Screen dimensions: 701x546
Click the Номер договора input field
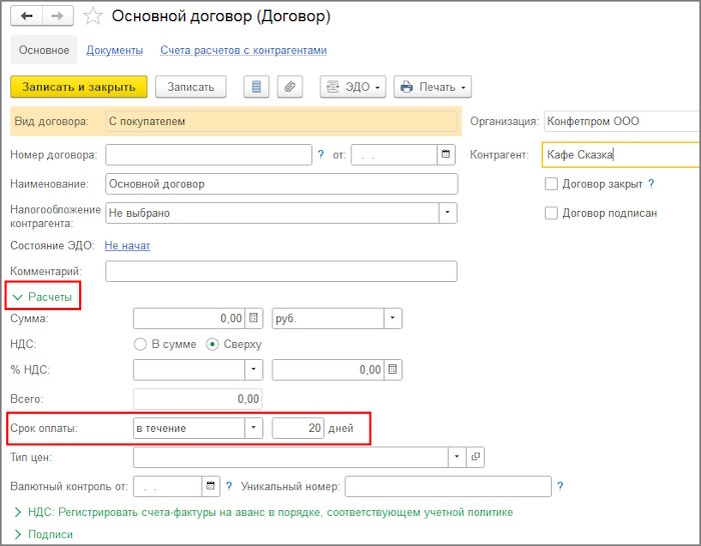click(x=209, y=155)
